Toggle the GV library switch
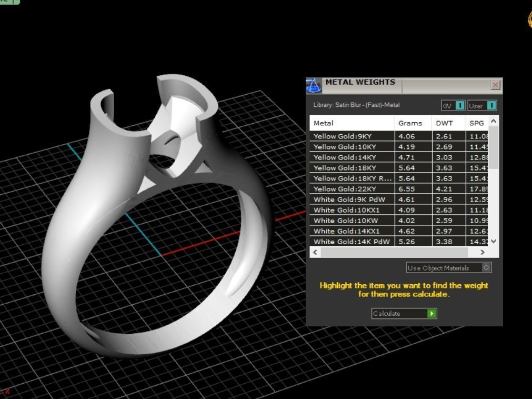Image resolution: width=532 pixels, height=399 pixels. click(453, 105)
